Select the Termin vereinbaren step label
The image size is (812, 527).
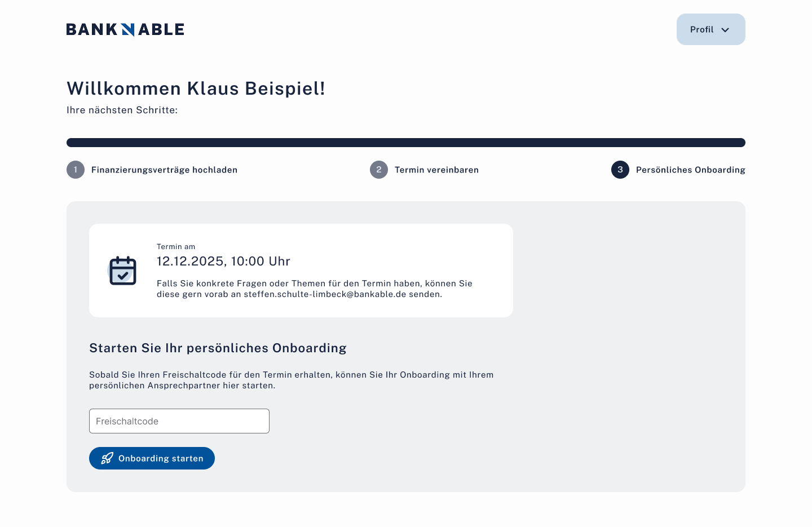(x=436, y=170)
